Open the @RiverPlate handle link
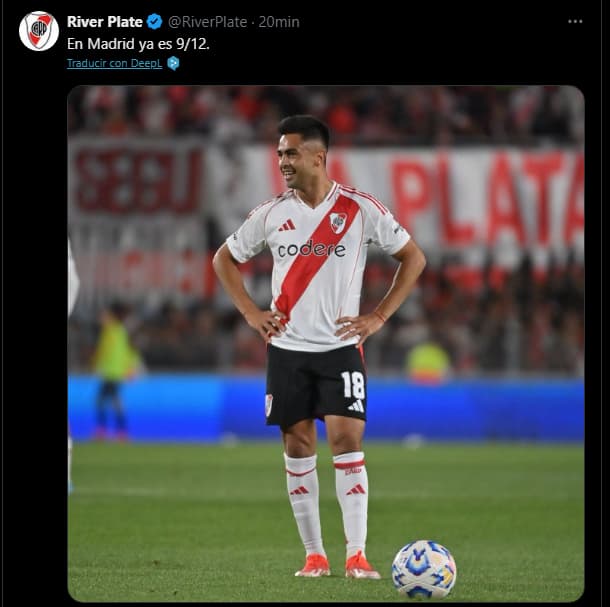This screenshot has height=607, width=610. click(x=207, y=22)
